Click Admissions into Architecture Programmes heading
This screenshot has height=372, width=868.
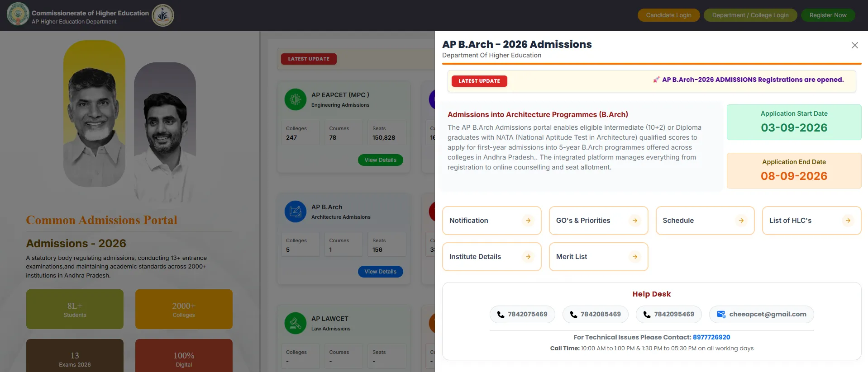pos(538,114)
